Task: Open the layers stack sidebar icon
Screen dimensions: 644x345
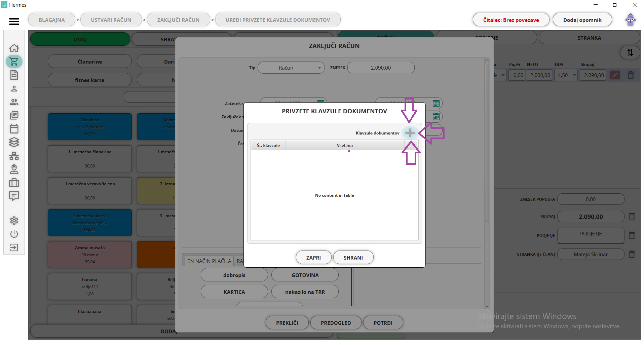Action: tap(14, 142)
